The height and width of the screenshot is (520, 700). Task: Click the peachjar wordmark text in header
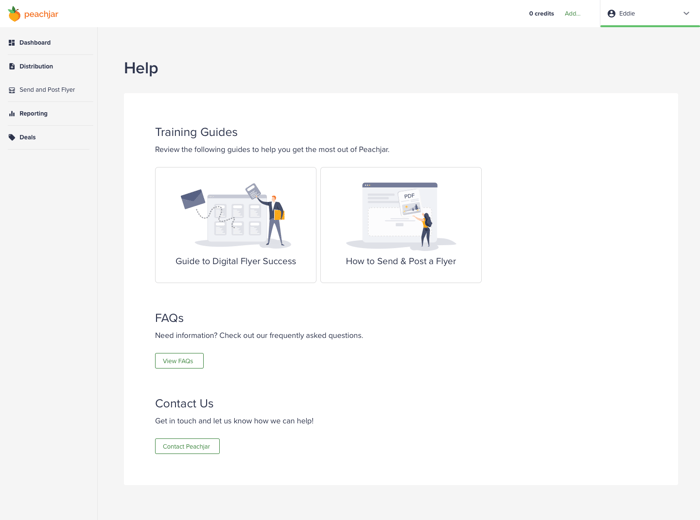tap(41, 14)
